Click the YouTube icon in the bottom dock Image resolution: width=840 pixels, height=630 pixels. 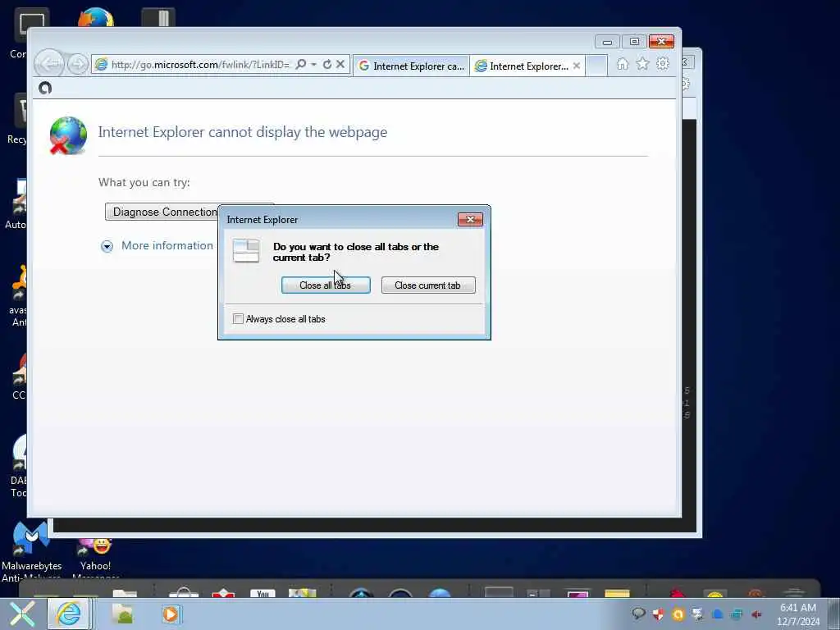[x=262, y=593]
